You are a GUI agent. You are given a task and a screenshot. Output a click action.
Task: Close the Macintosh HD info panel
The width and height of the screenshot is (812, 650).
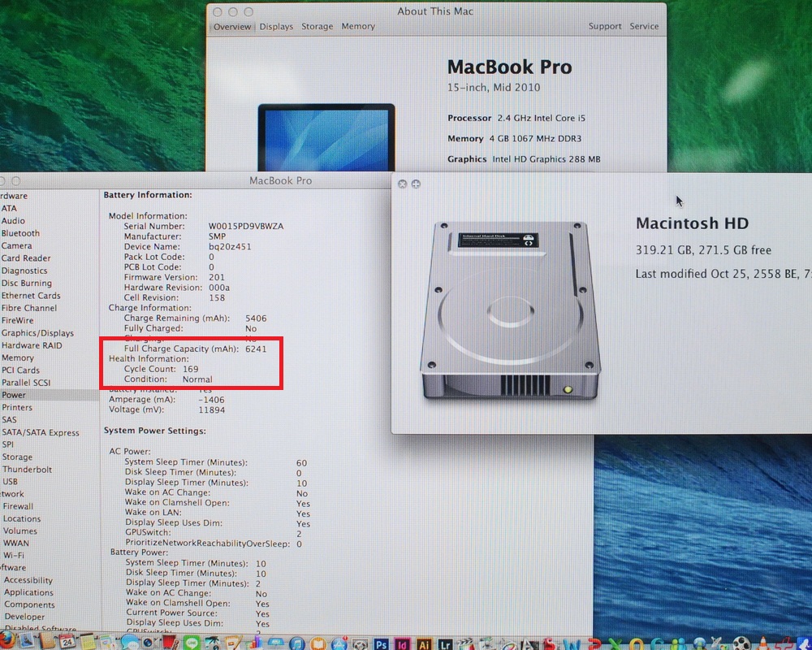pos(403,184)
